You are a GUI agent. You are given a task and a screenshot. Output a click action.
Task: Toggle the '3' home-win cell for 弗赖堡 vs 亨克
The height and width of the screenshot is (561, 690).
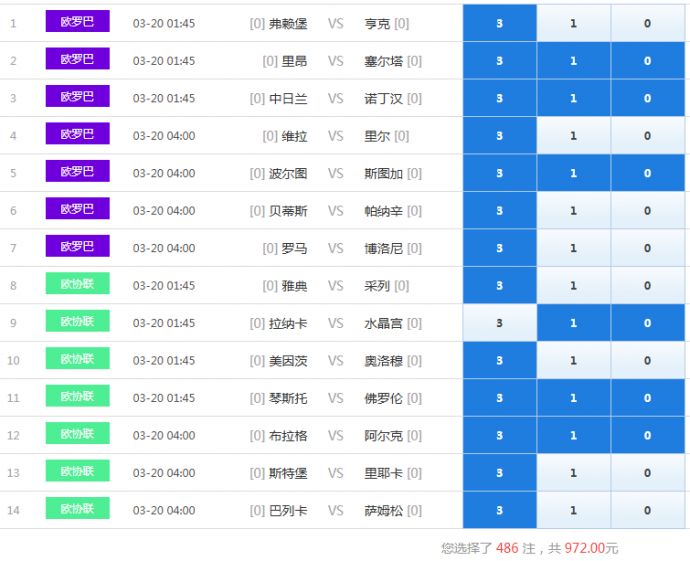499,23
